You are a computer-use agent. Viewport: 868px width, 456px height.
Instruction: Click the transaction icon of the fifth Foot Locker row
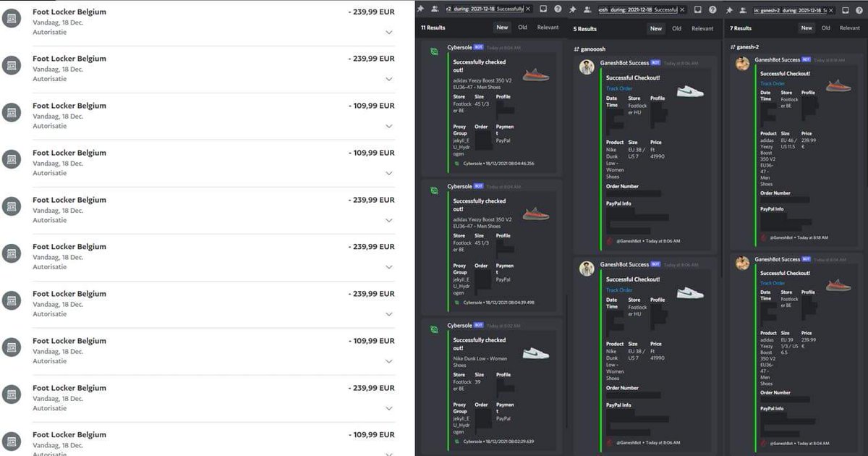pos(12,207)
